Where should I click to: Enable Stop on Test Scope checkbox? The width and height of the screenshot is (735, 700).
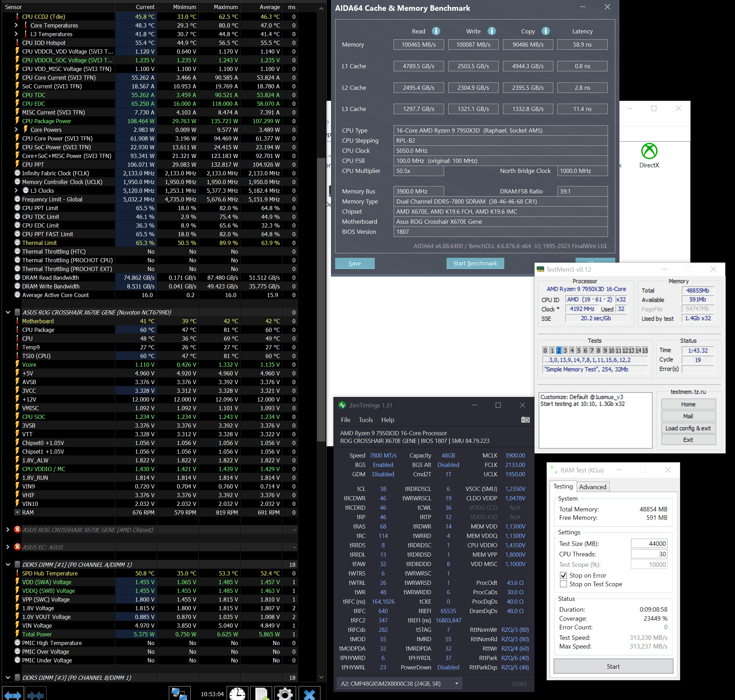pos(563,584)
